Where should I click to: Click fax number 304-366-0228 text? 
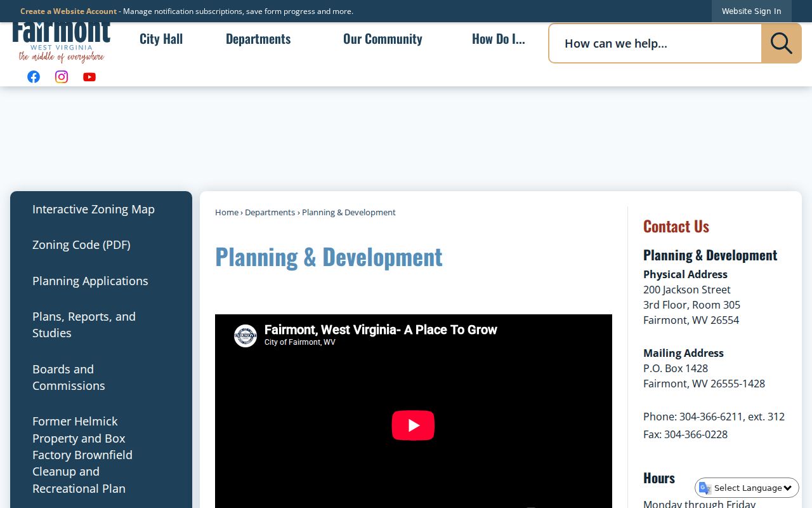click(696, 434)
